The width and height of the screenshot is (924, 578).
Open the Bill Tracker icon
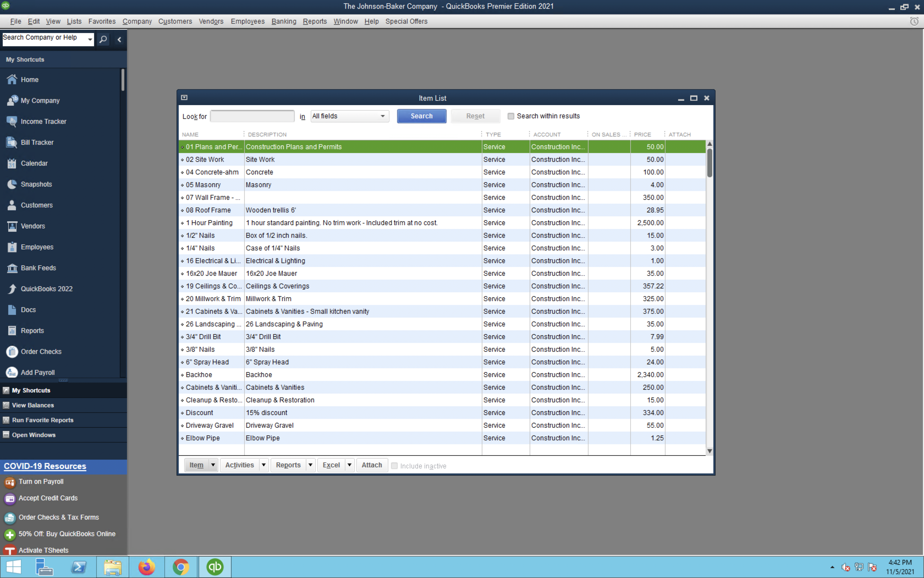tap(12, 142)
